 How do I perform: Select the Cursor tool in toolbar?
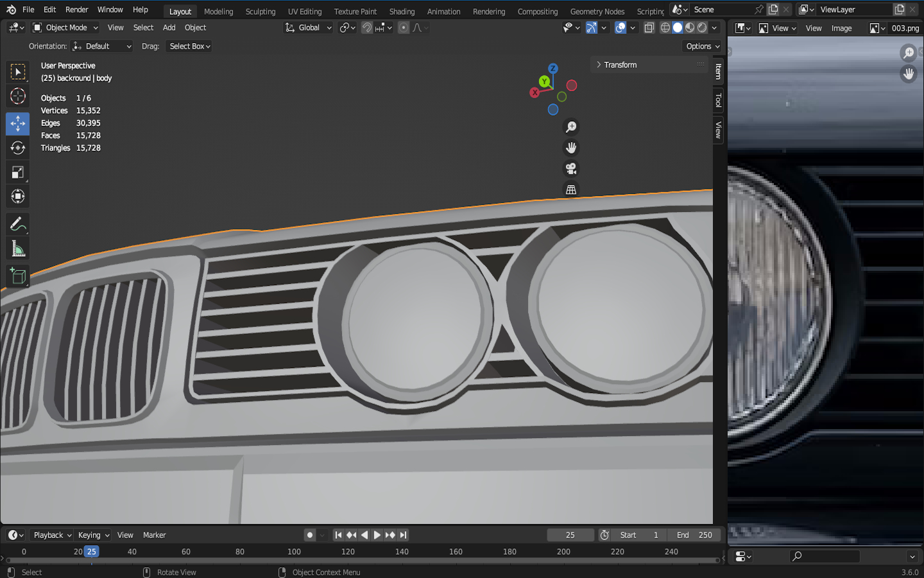click(x=17, y=96)
